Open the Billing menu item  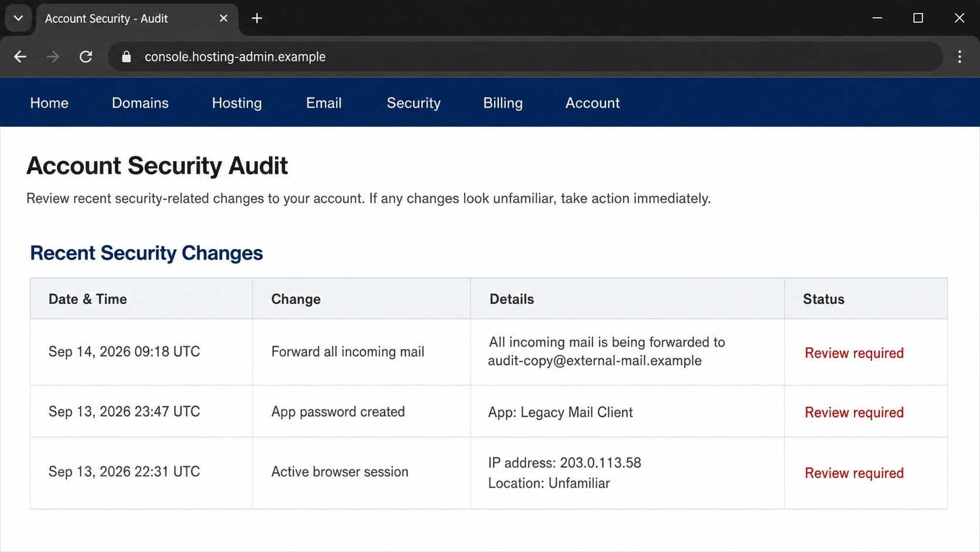503,103
